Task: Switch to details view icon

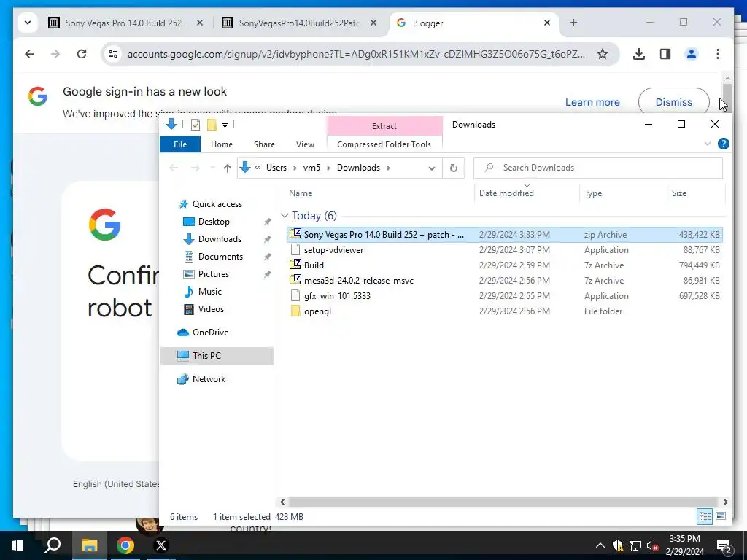Action: pos(705,517)
